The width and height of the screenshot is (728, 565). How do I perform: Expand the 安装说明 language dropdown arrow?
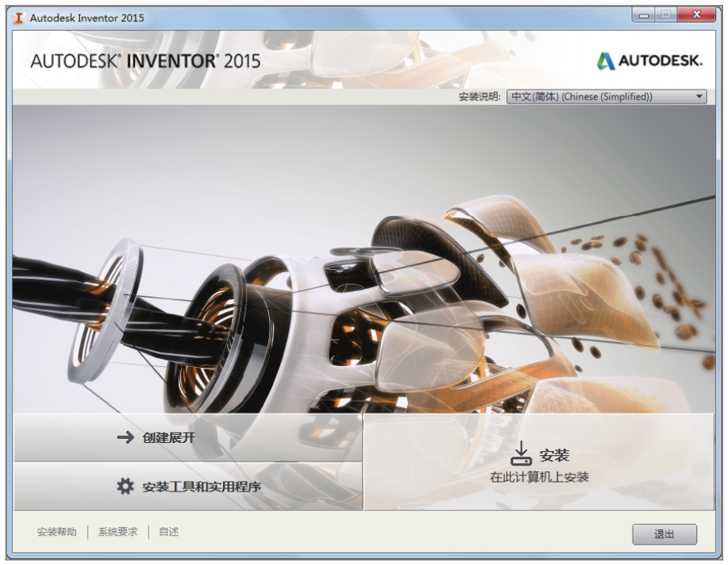click(x=699, y=97)
